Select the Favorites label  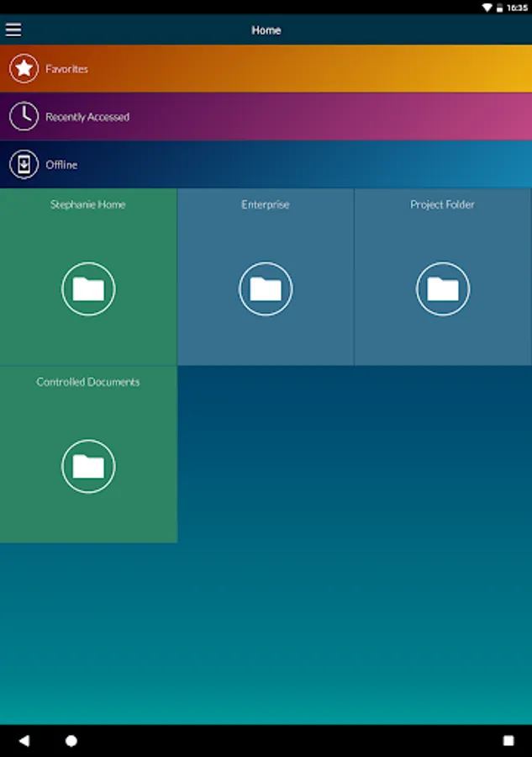66,69
